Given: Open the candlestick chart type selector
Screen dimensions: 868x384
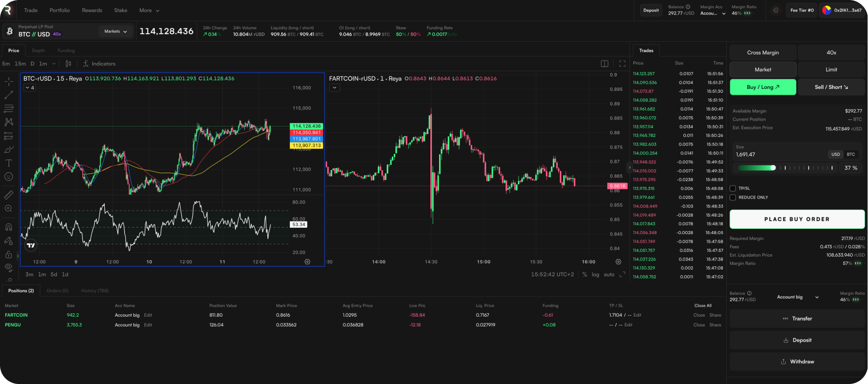Looking at the screenshot, I should point(68,64).
